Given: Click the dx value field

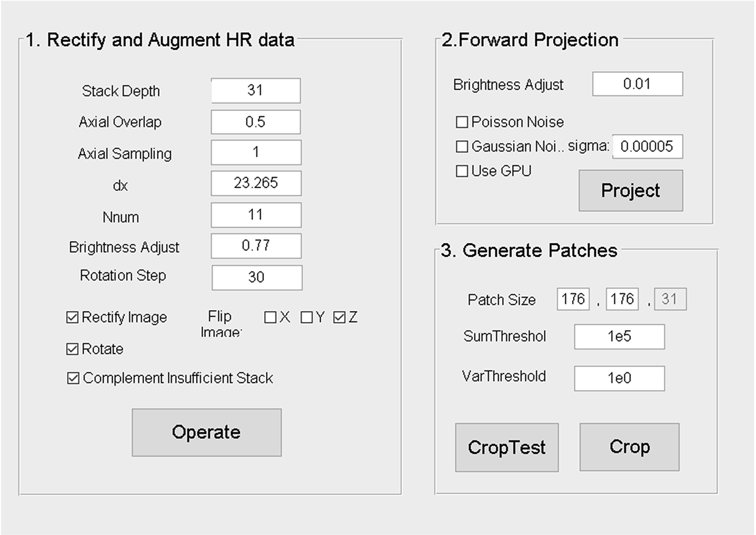Looking at the screenshot, I should click(256, 183).
